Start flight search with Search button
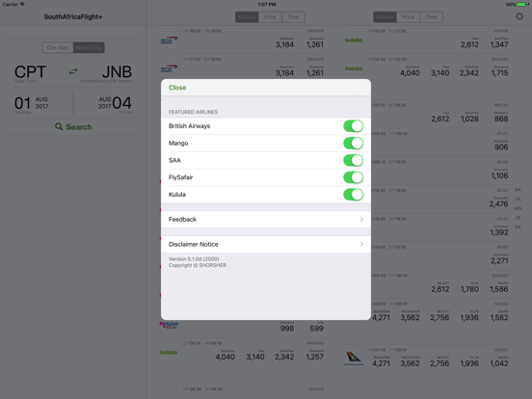532x399 pixels. [x=73, y=127]
